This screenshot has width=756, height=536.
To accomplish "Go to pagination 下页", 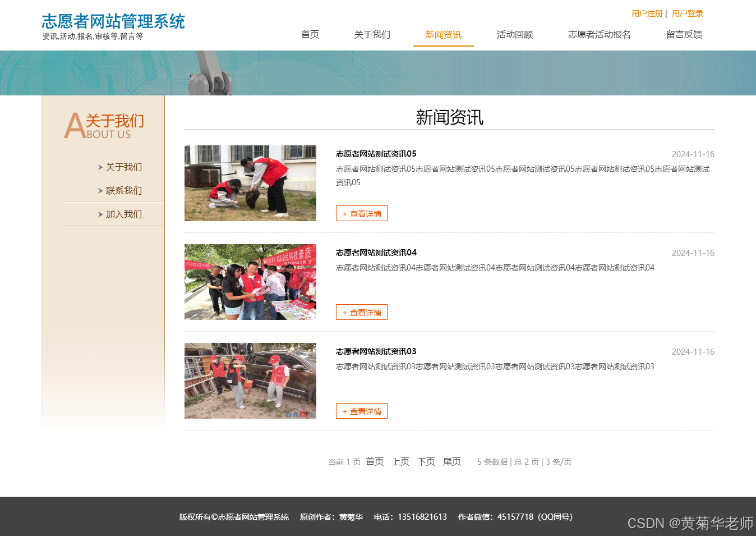I will point(426,461).
